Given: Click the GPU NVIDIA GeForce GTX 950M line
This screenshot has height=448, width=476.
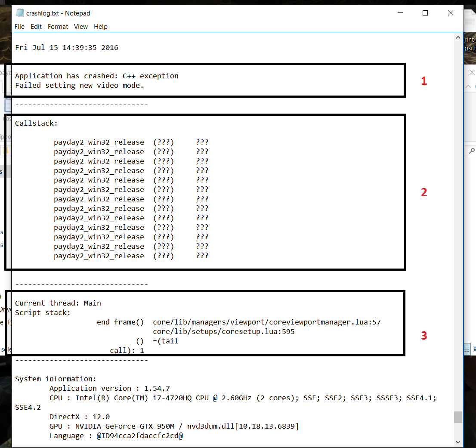Looking at the screenshot, I should click(174, 426).
